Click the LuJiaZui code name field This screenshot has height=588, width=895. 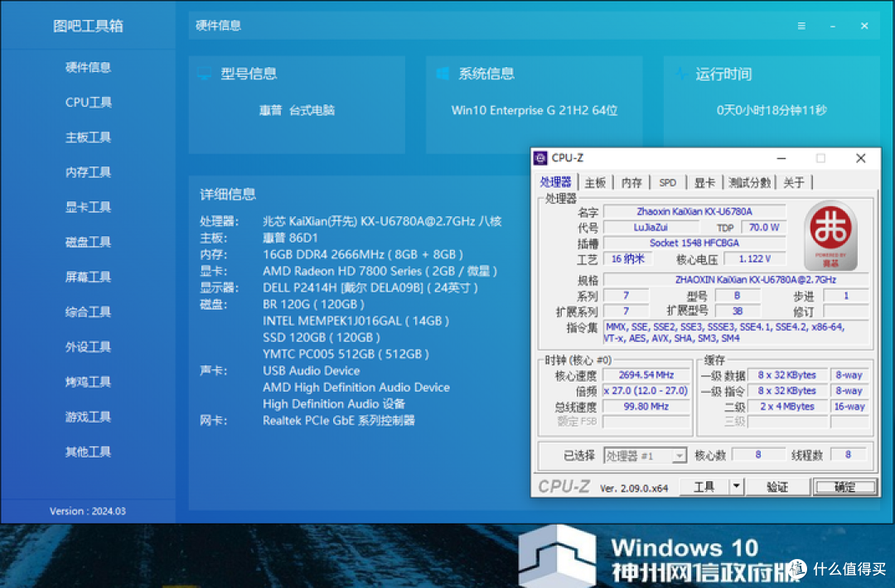(x=651, y=228)
